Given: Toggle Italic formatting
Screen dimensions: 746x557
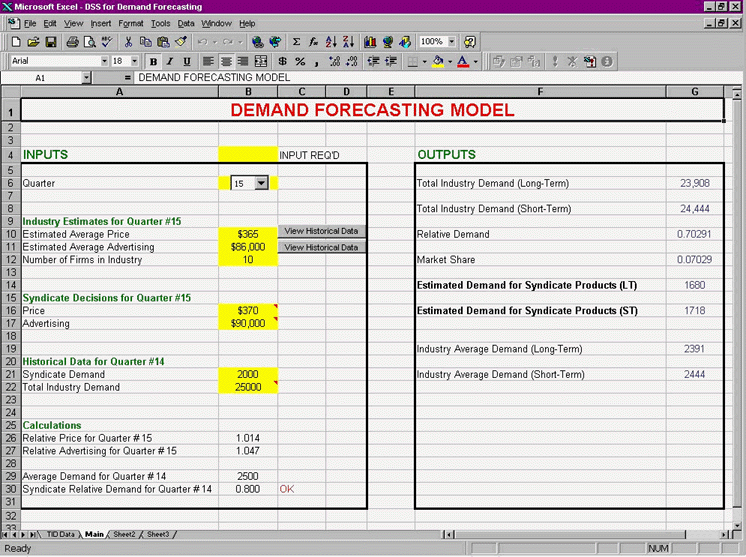Looking at the screenshot, I should pos(170,61).
